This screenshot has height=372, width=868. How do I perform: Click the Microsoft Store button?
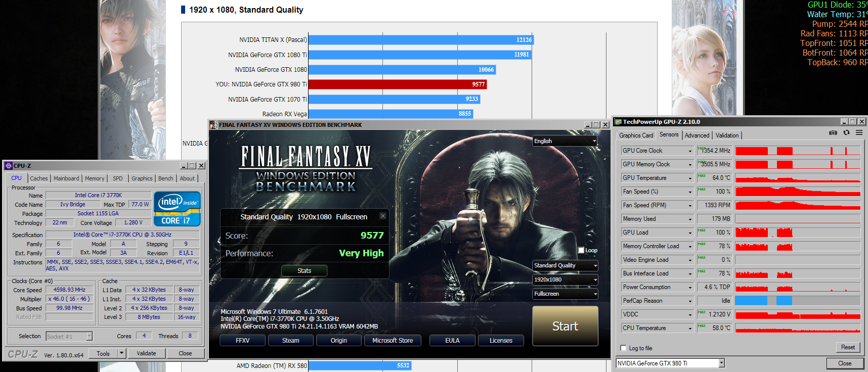[393, 341]
